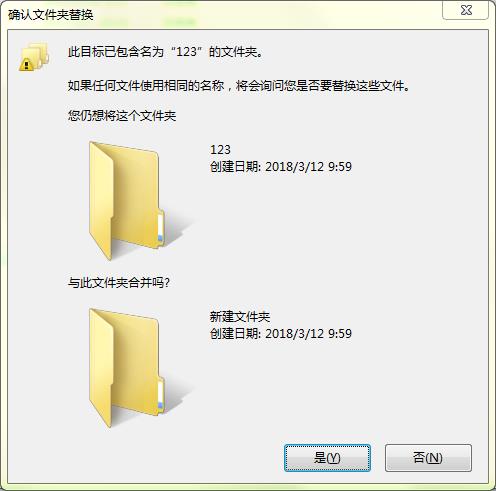Click the 新建文件夹 folder name label
Image resolution: width=496 pixels, height=491 pixels.
point(240,316)
